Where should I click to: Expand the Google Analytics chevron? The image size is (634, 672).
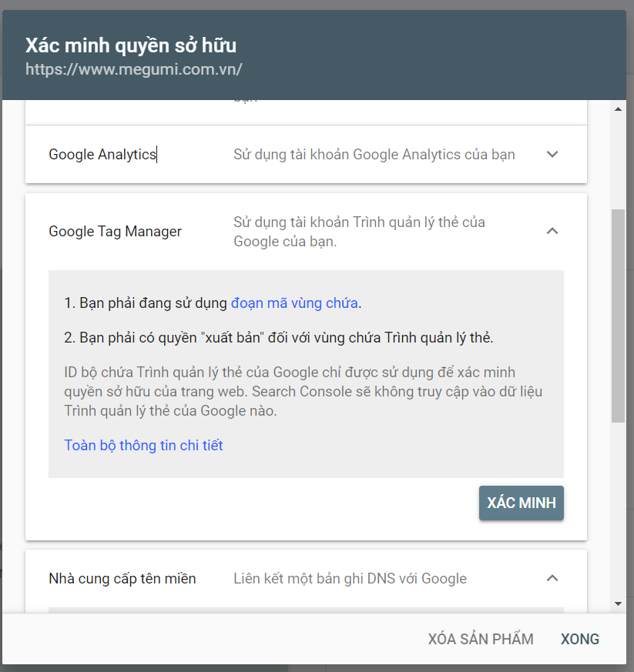click(x=552, y=154)
